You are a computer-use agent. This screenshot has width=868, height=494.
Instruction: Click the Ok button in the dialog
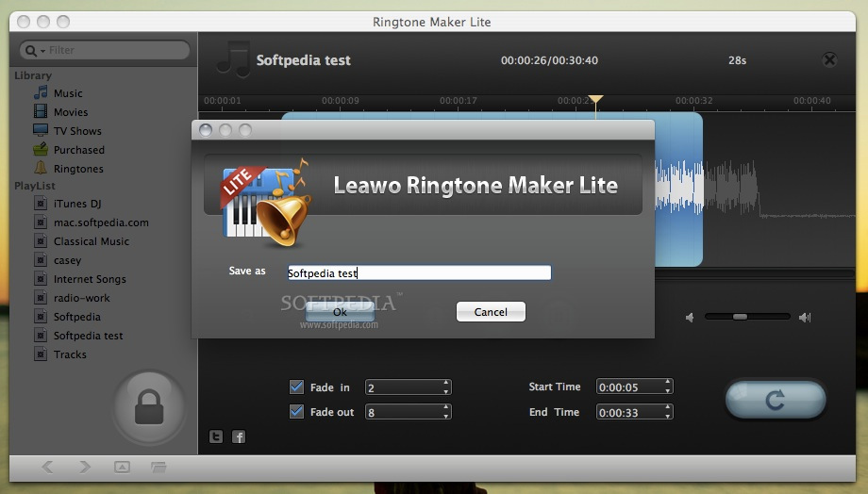pos(340,312)
